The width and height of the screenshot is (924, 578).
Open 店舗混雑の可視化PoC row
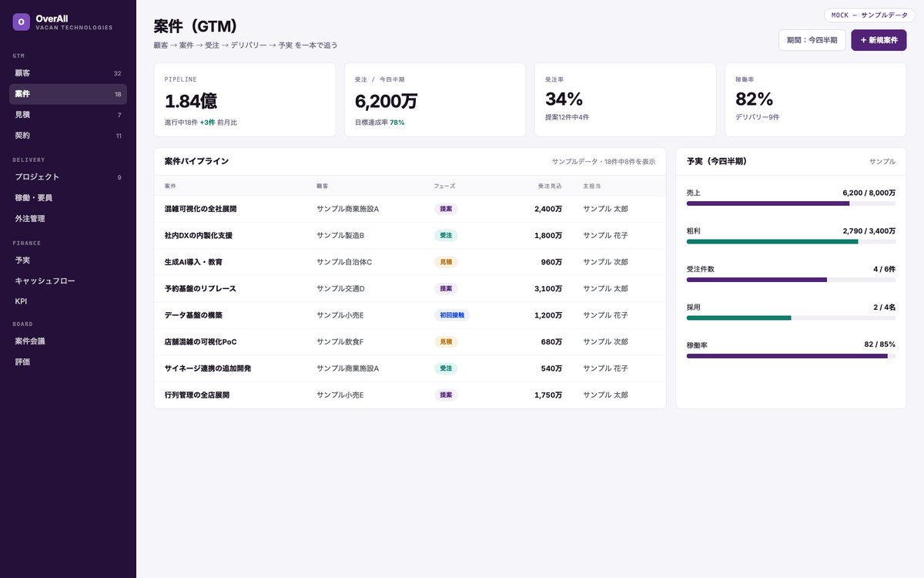410,342
